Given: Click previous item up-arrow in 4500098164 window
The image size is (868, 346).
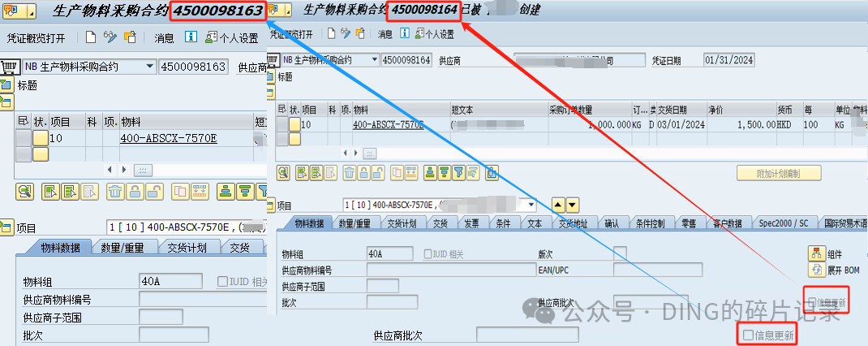Looking at the screenshot, I should point(559,205).
